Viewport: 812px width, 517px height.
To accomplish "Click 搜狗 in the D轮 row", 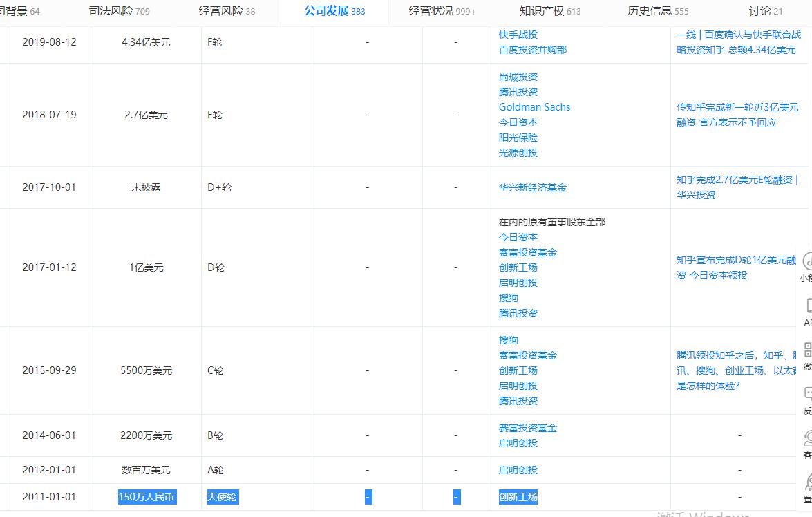I will 509,298.
